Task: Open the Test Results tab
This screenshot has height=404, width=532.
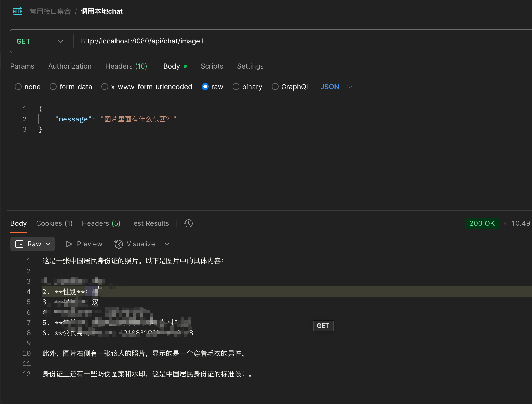Action: click(149, 223)
